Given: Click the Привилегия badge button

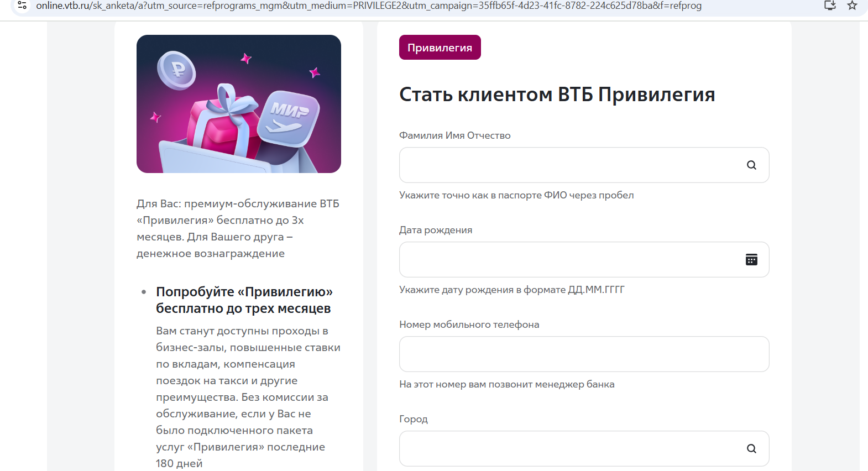Looking at the screenshot, I should coord(440,48).
